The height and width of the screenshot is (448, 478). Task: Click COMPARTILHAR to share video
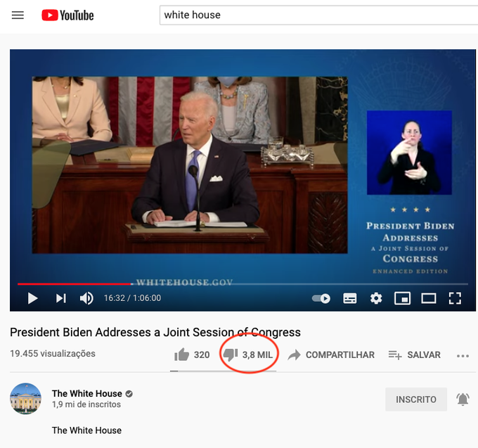(331, 354)
